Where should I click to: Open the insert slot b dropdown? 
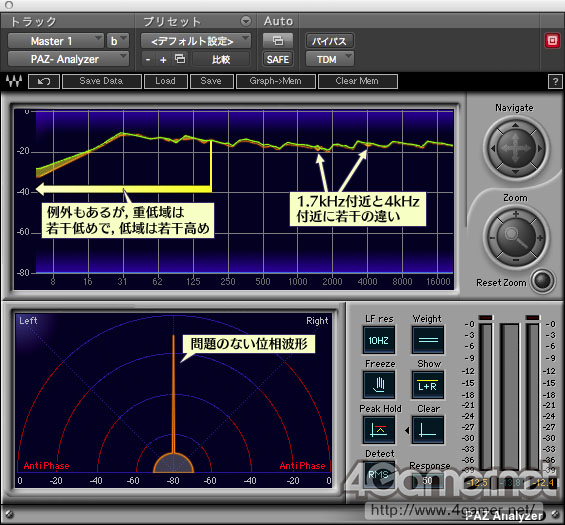[117, 41]
